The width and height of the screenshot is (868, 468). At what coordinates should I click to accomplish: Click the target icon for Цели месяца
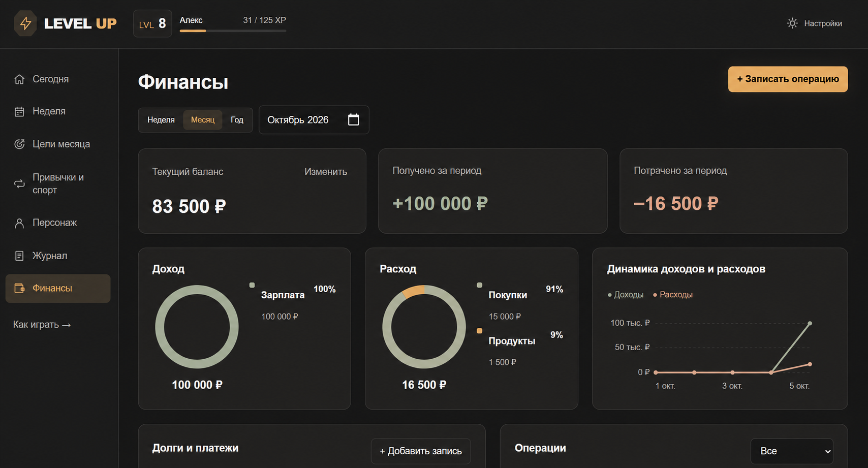tap(19, 144)
